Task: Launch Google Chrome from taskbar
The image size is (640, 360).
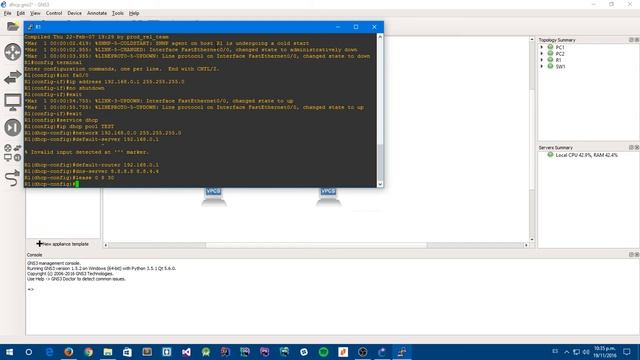Action: click(x=88, y=352)
